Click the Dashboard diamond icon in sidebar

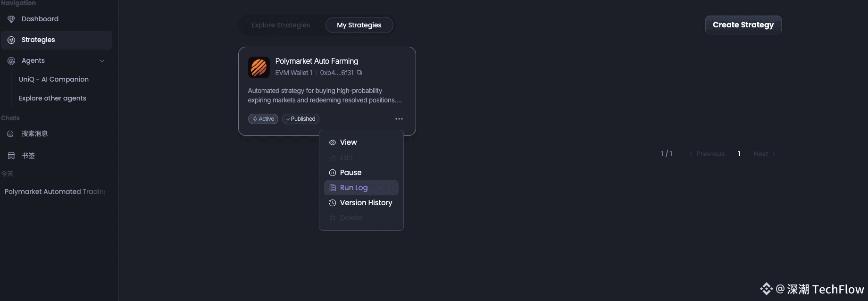(x=11, y=19)
